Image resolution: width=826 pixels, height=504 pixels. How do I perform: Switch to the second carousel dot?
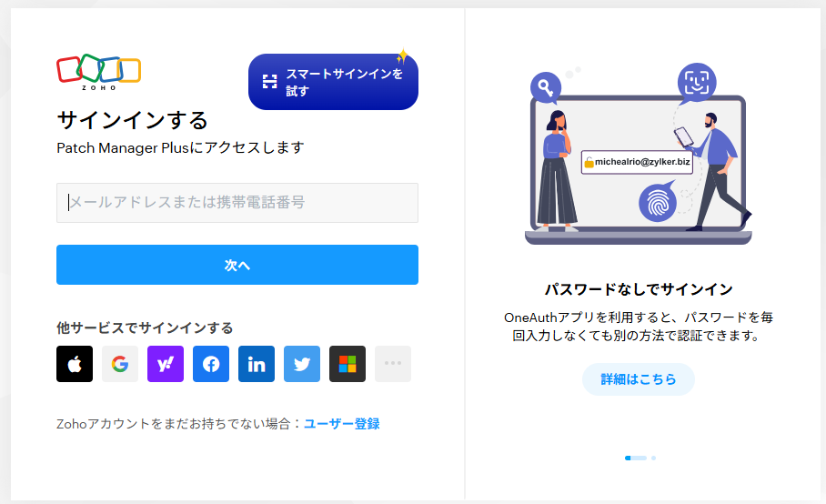[x=654, y=459]
